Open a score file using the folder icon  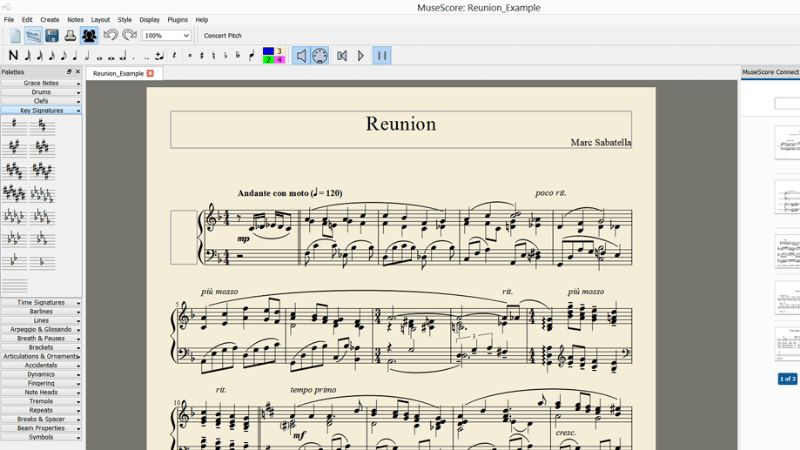(33, 36)
